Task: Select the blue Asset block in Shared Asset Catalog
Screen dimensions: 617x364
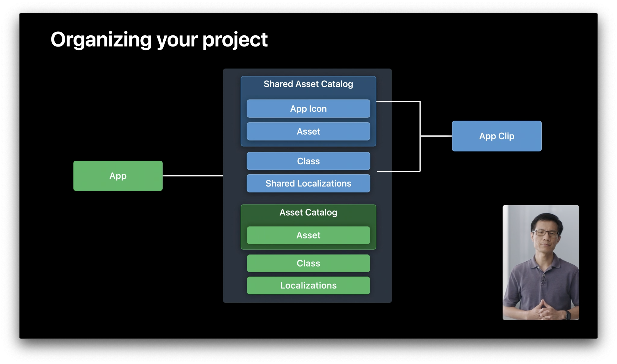Action: (x=308, y=131)
